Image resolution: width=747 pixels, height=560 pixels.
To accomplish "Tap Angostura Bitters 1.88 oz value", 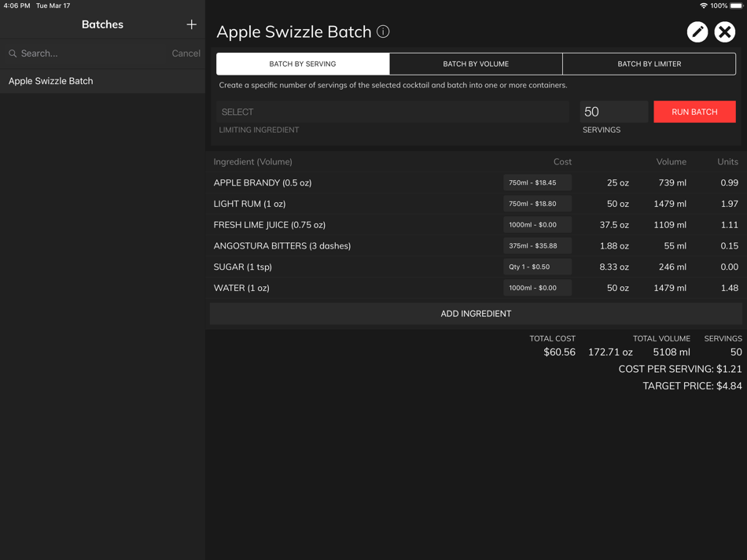I will pyautogui.click(x=614, y=245).
